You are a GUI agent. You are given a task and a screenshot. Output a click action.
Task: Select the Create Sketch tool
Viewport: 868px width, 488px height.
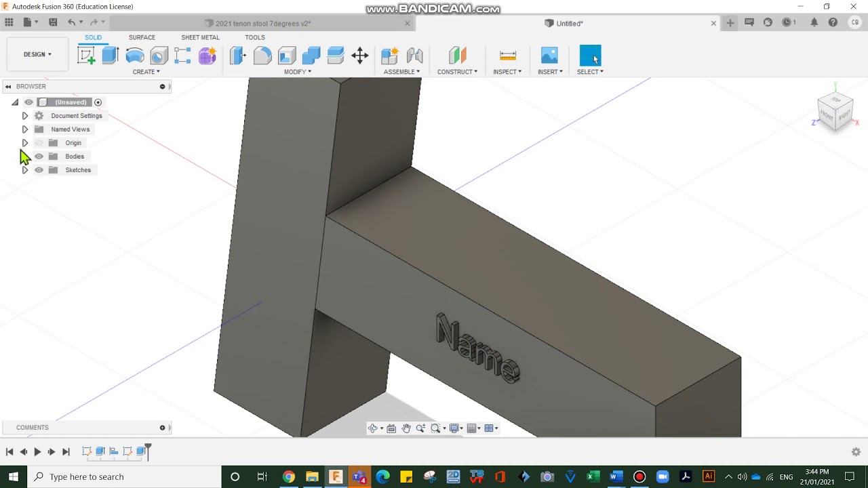[86, 56]
